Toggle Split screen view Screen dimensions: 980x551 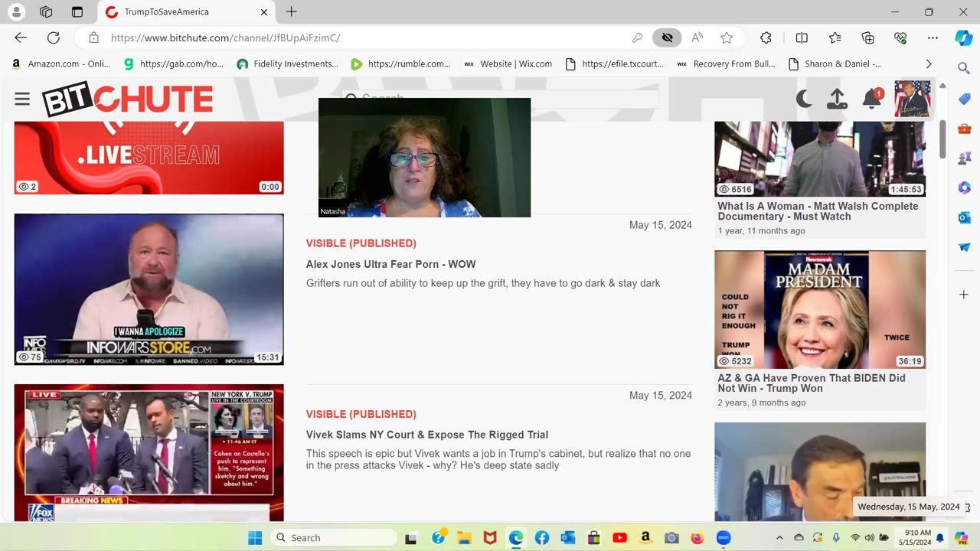802,37
